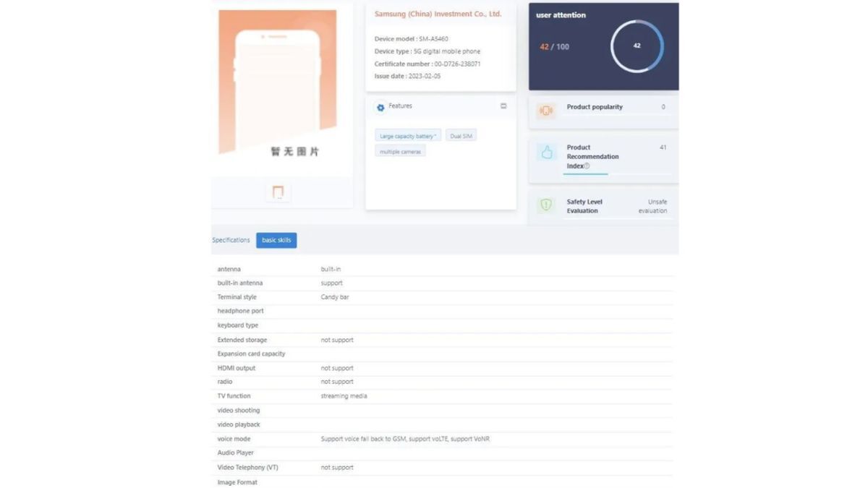This screenshot has width=868, height=488.
Task: Select the Large capacity battery feature tag
Action: (408, 135)
